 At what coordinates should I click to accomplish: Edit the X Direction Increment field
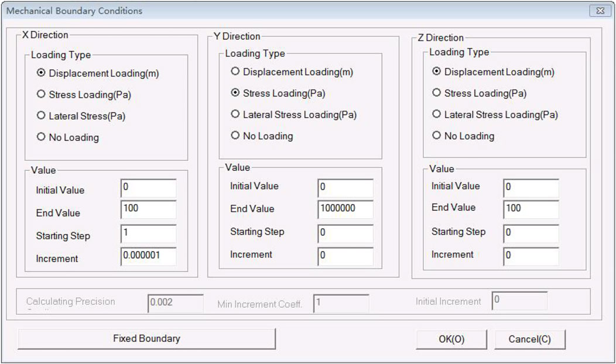149,256
